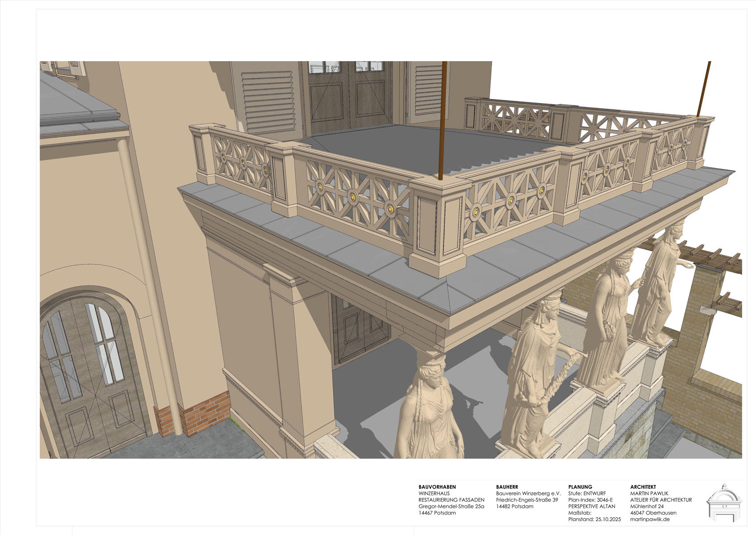The height and width of the screenshot is (535, 756).
Task: Click the gray balcony floor surface
Action: tap(401, 147)
